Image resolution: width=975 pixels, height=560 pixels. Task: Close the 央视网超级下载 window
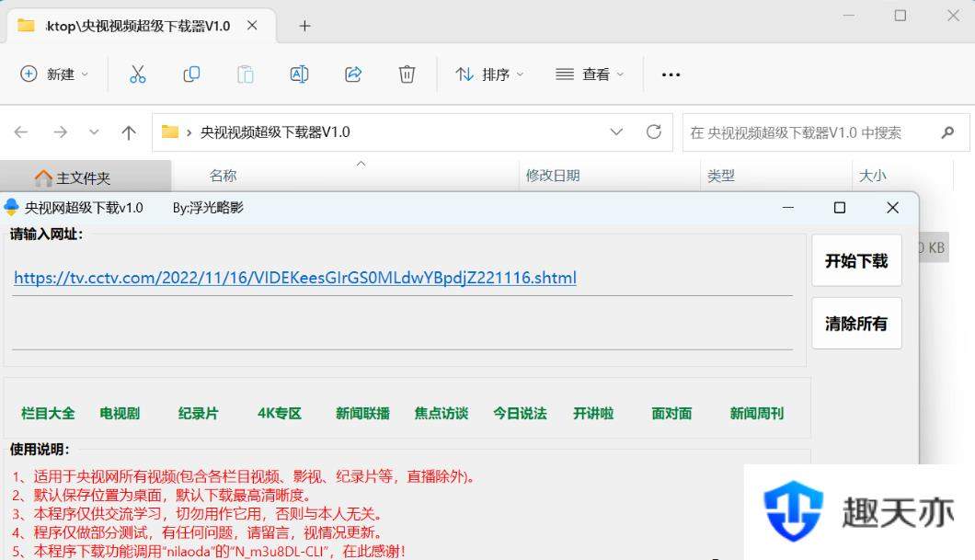click(x=892, y=208)
